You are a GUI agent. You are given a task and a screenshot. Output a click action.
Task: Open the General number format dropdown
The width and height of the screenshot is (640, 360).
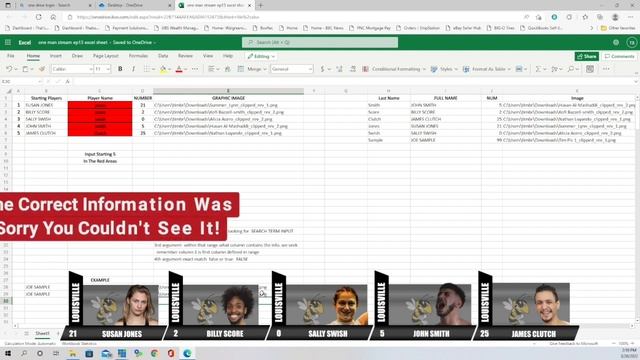[292, 69]
